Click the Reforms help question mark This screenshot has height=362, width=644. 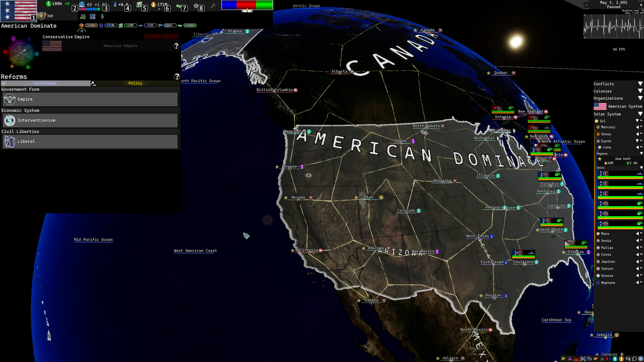coord(177,77)
